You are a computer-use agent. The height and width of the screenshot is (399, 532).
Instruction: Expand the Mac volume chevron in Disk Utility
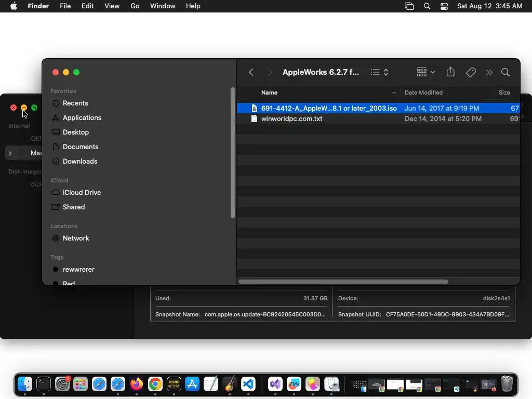(x=10, y=153)
